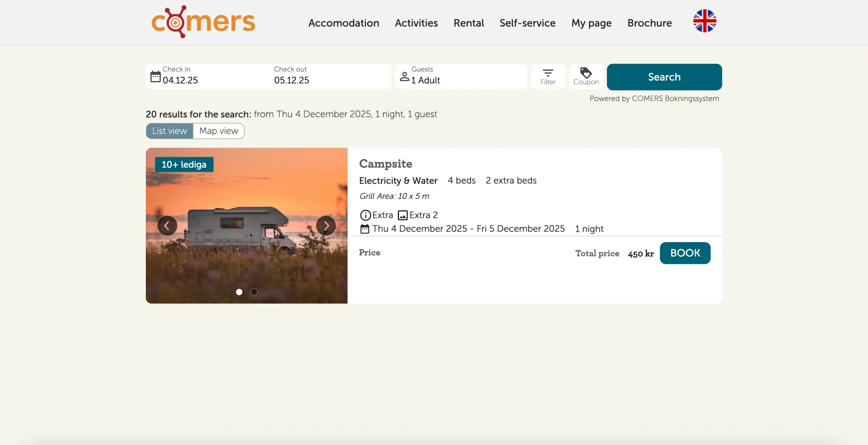Click check-in calendar icon
The height and width of the screenshot is (445, 868).
pos(155,76)
